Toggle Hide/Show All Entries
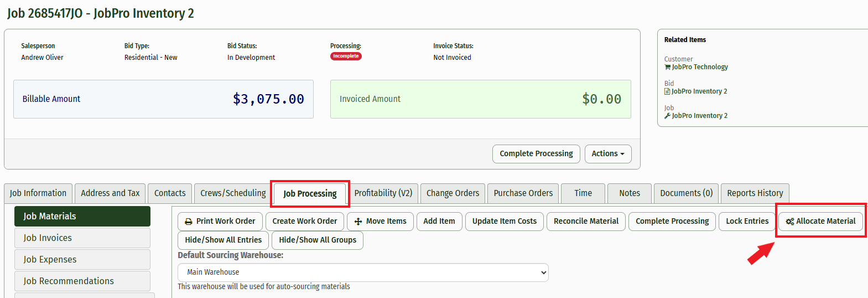Image resolution: width=868 pixels, height=298 pixels. click(x=224, y=240)
